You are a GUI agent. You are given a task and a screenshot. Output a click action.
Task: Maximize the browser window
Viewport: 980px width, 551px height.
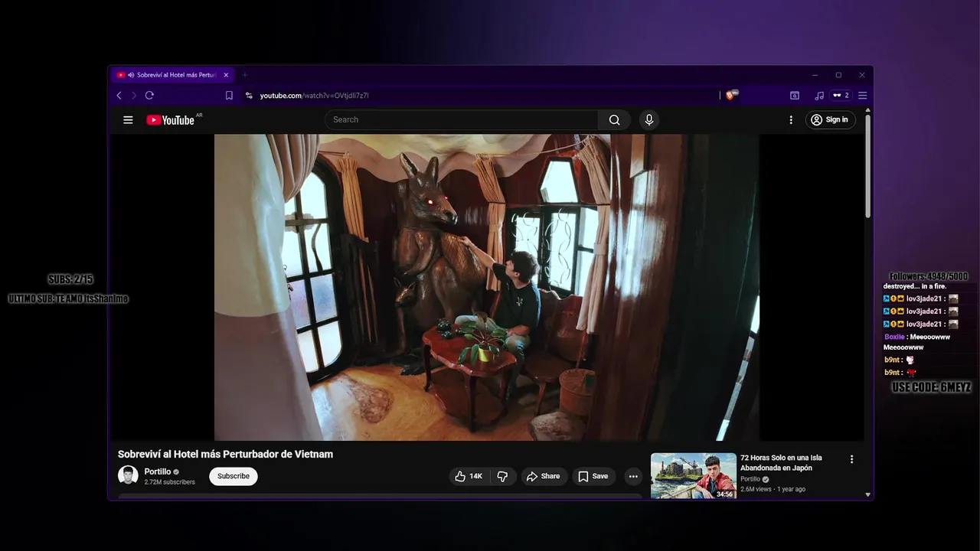tap(838, 75)
